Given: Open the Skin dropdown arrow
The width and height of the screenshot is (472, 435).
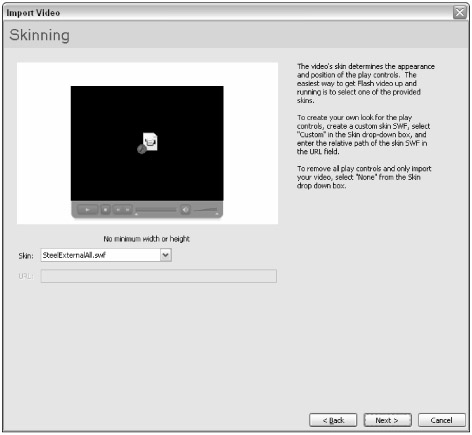Looking at the screenshot, I should point(166,255).
